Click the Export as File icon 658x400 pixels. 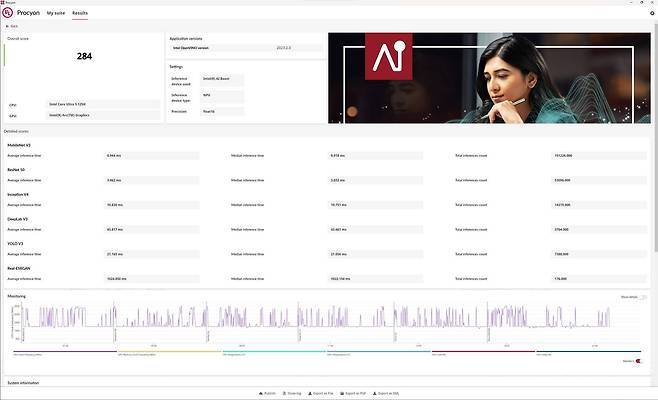click(x=311, y=394)
